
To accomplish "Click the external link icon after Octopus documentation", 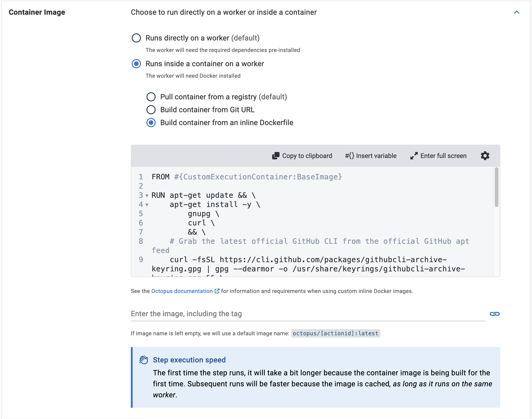I will pyautogui.click(x=217, y=291).
